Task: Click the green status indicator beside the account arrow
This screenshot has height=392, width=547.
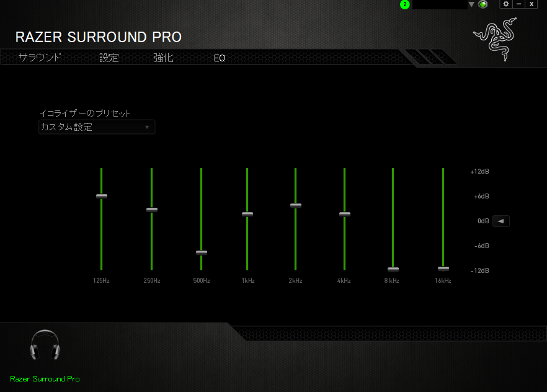Action: click(483, 4)
